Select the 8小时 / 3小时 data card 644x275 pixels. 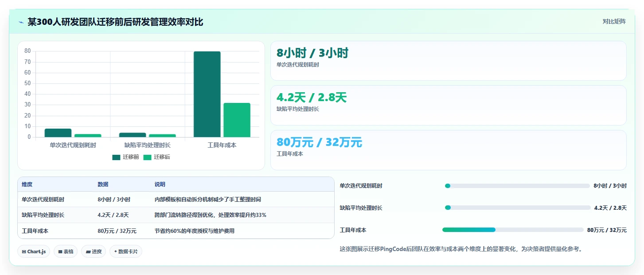click(x=449, y=61)
